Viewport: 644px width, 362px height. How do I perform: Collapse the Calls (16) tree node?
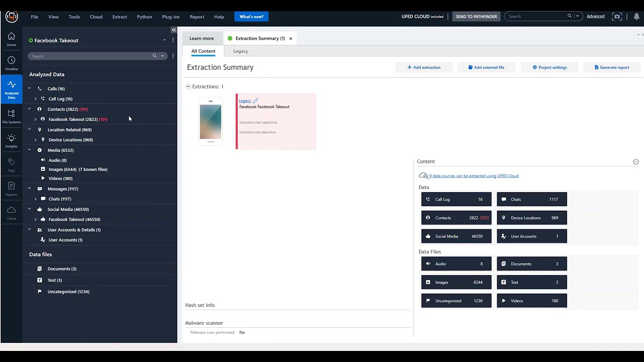click(x=29, y=88)
